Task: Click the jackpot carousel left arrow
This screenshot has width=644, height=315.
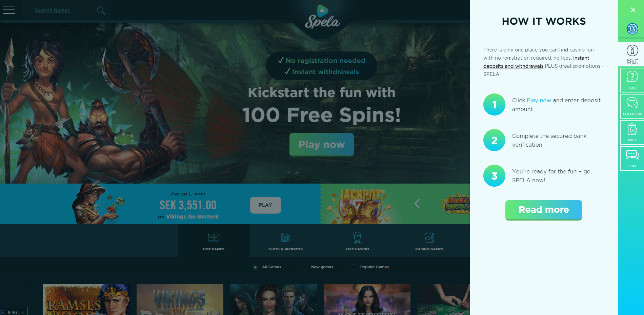Action: [x=417, y=204]
